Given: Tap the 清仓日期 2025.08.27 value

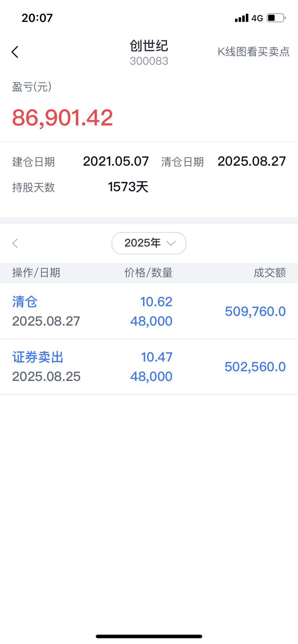Looking at the screenshot, I should click(x=252, y=161).
